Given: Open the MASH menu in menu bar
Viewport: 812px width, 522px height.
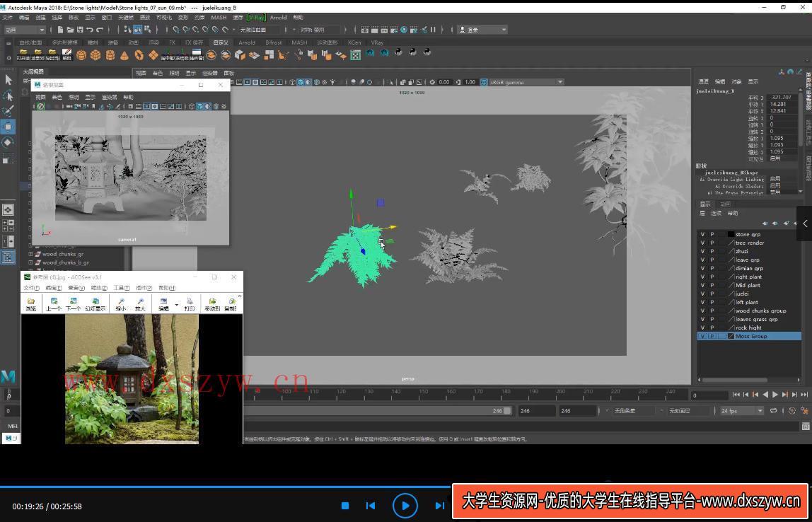Looking at the screenshot, I should click(219, 17).
